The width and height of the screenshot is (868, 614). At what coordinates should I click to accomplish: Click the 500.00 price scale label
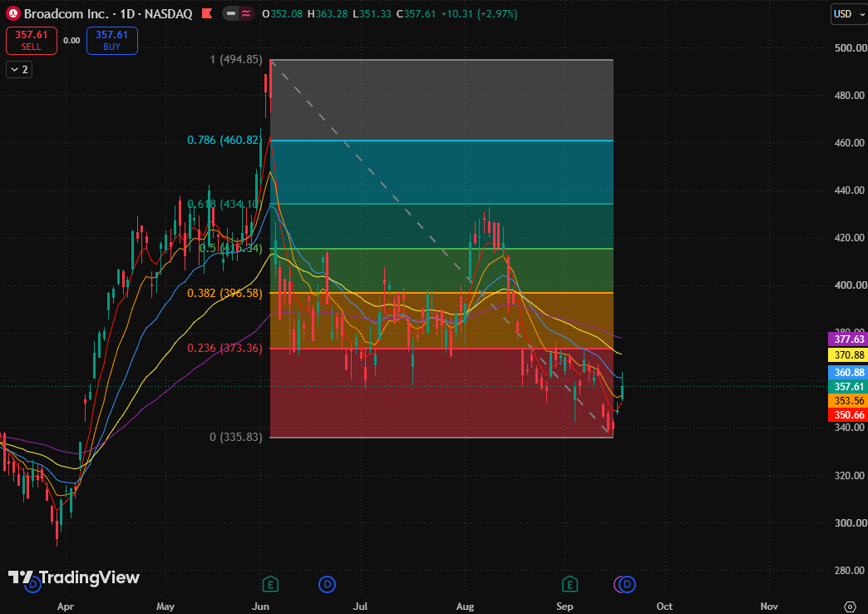click(x=851, y=48)
